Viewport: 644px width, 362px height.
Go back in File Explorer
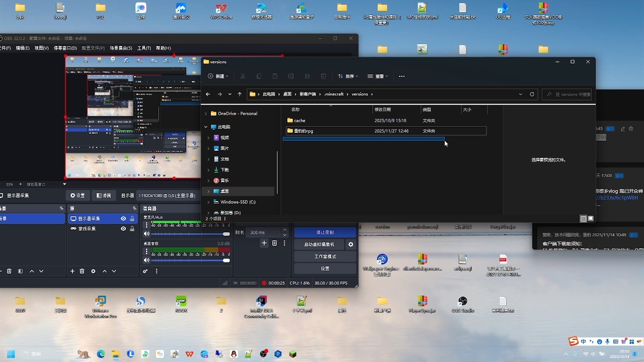[208, 94]
